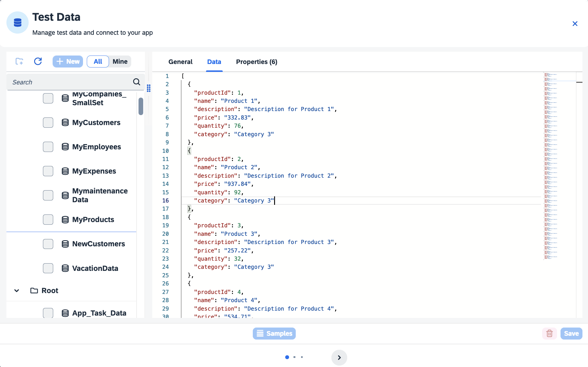Check the App_Task_Data checkbox

pos(48,313)
